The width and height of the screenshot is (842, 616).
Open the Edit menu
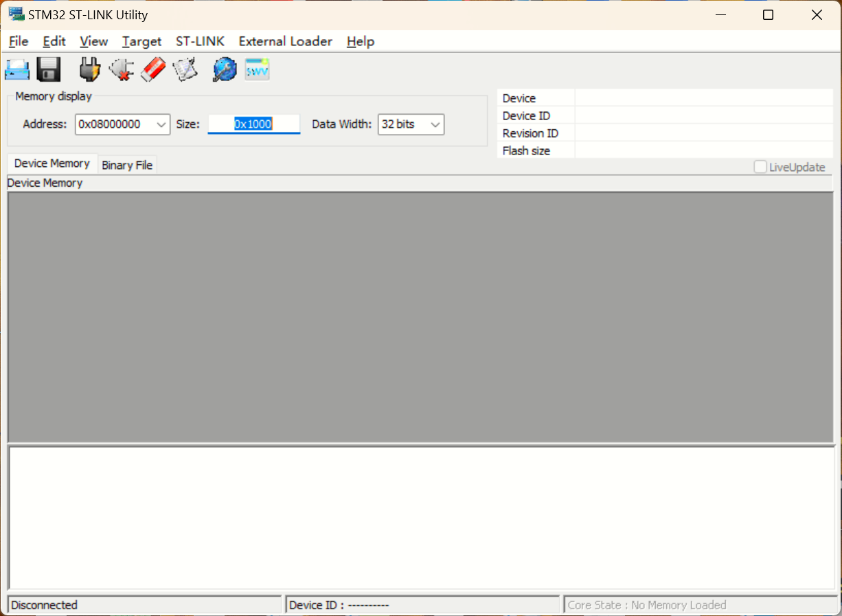pos(54,41)
